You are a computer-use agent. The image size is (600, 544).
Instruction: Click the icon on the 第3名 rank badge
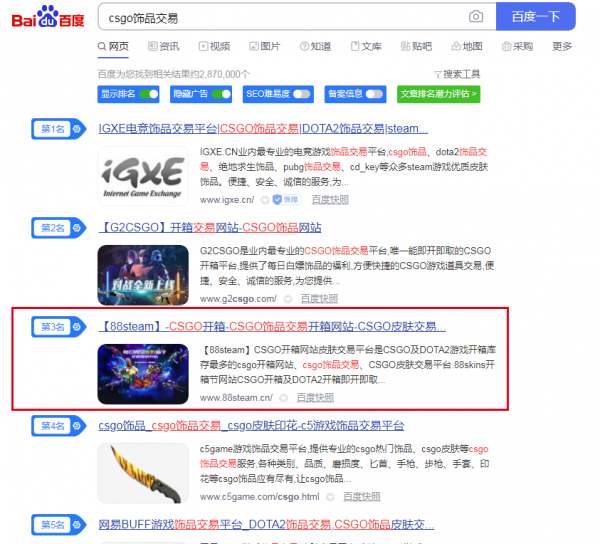click(x=77, y=327)
